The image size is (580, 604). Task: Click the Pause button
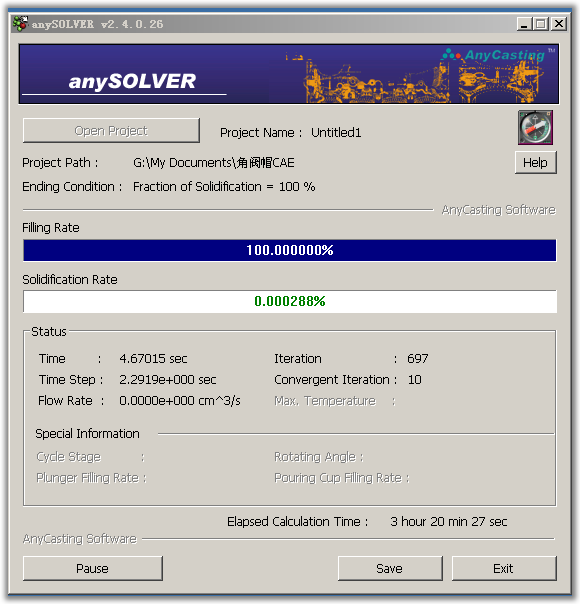point(92,568)
